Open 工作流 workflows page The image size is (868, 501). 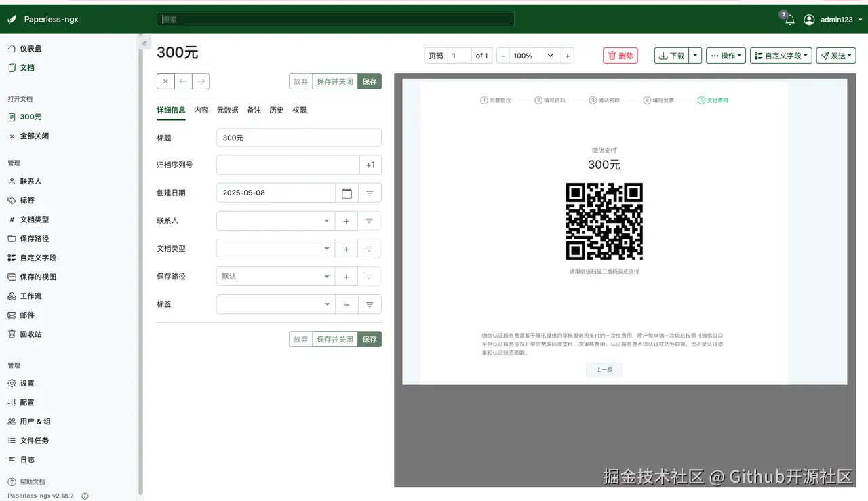tap(25, 296)
